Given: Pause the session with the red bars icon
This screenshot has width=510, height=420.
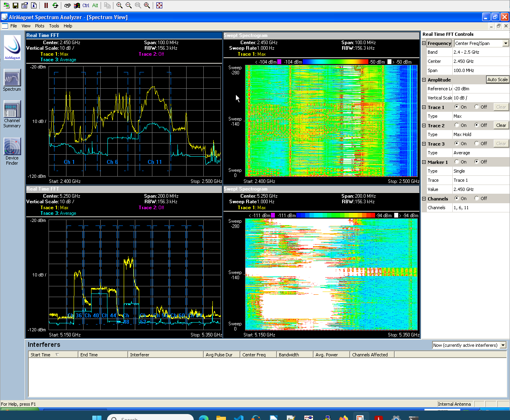Looking at the screenshot, I should coord(46,5).
